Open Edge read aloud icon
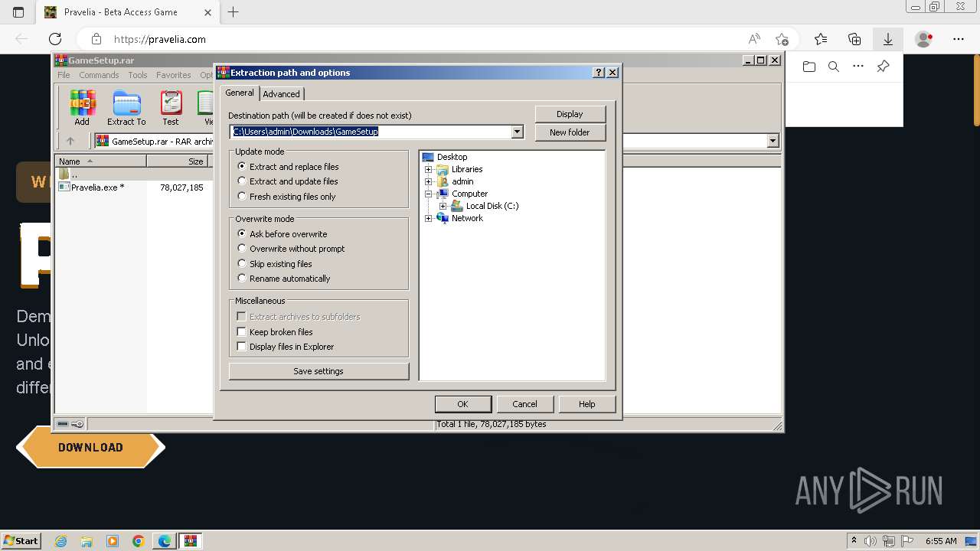Image resolution: width=980 pixels, height=551 pixels. (x=754, y=39)
